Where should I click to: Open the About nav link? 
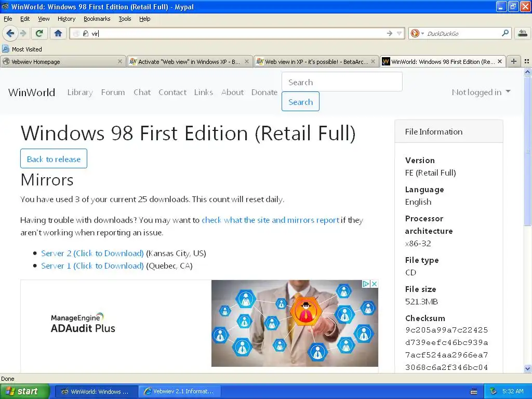point(232,92)
